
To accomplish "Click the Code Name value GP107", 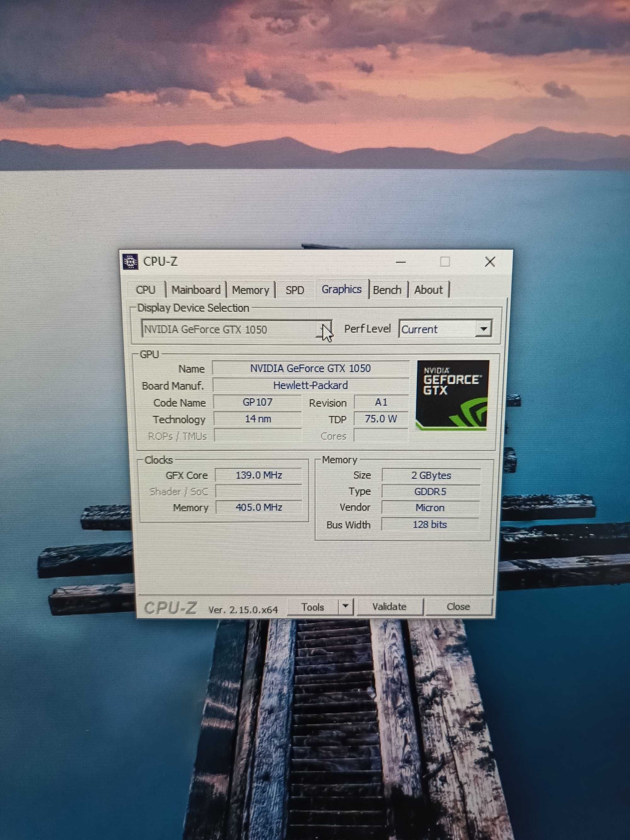I will (x=257, y=402).
